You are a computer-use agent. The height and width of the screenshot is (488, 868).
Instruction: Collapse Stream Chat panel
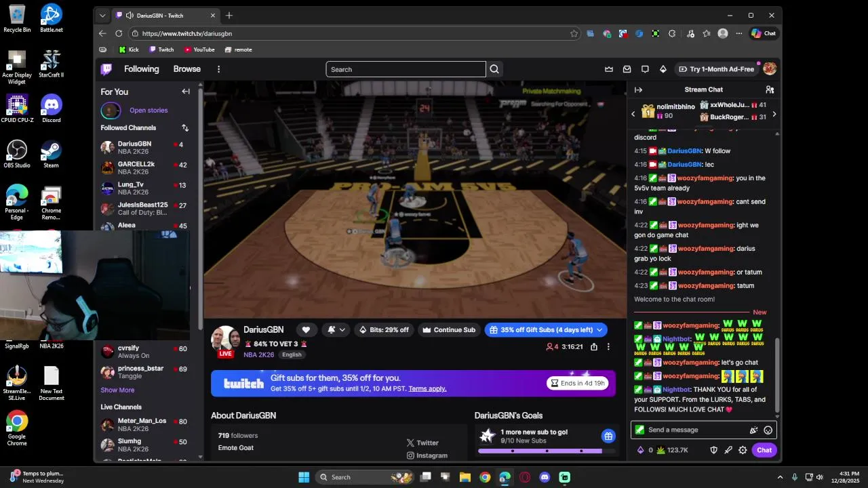click(638, 89)
